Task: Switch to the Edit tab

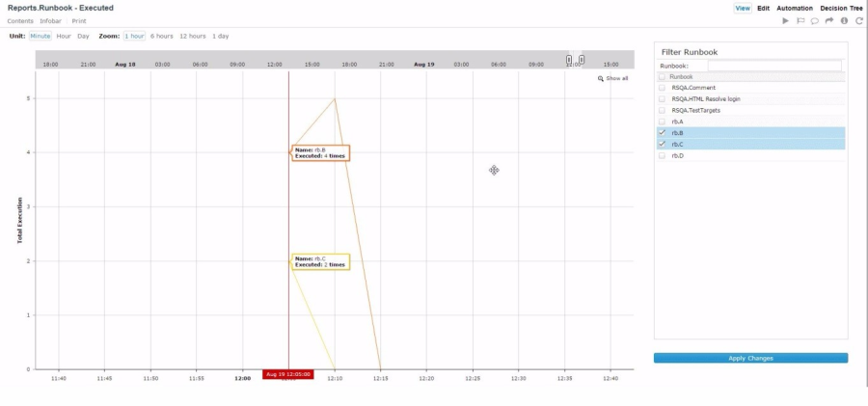Action: pyautogui.click(x=763, y=8)
